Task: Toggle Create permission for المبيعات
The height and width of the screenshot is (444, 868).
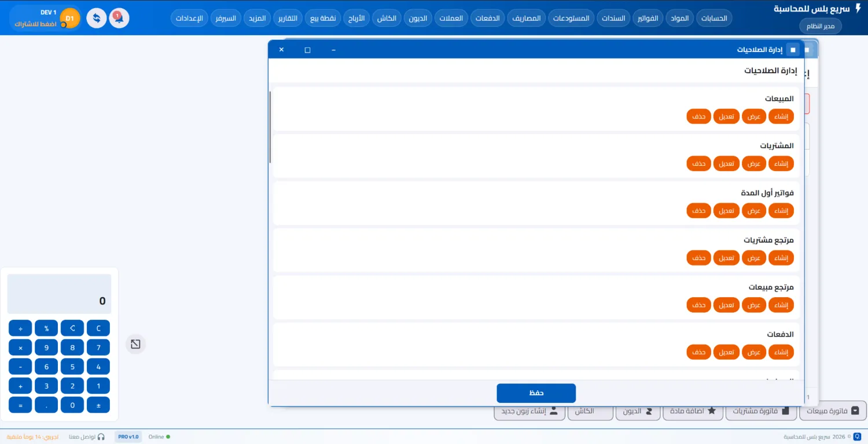Action: 781,116
